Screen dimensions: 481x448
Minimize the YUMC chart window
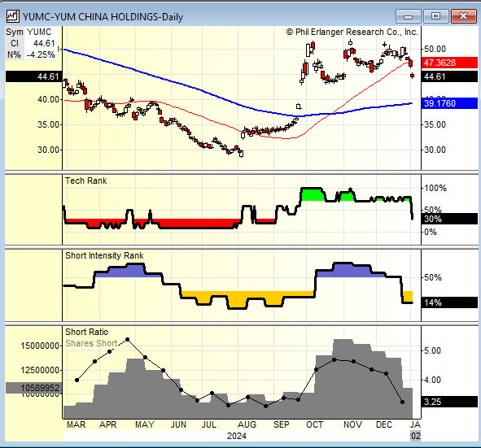tap(408, 16)
